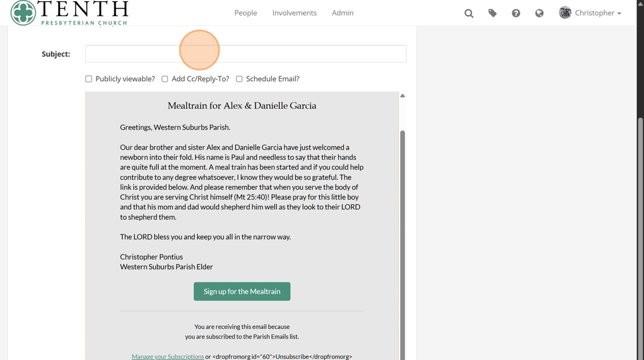Open the search magnifier icon
Screen dimensions: 644x360
tap(469, 13)
